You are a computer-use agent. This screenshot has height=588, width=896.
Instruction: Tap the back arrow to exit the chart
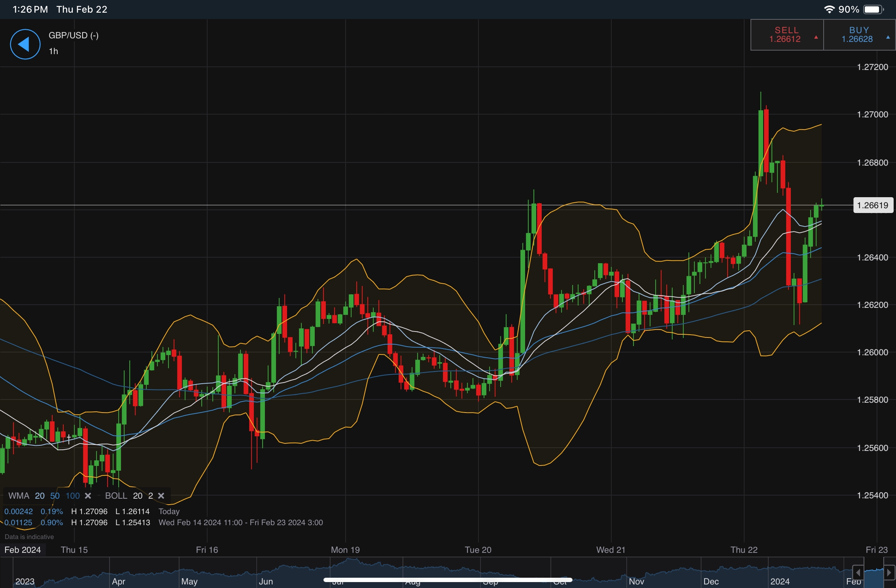pos(25,44)
